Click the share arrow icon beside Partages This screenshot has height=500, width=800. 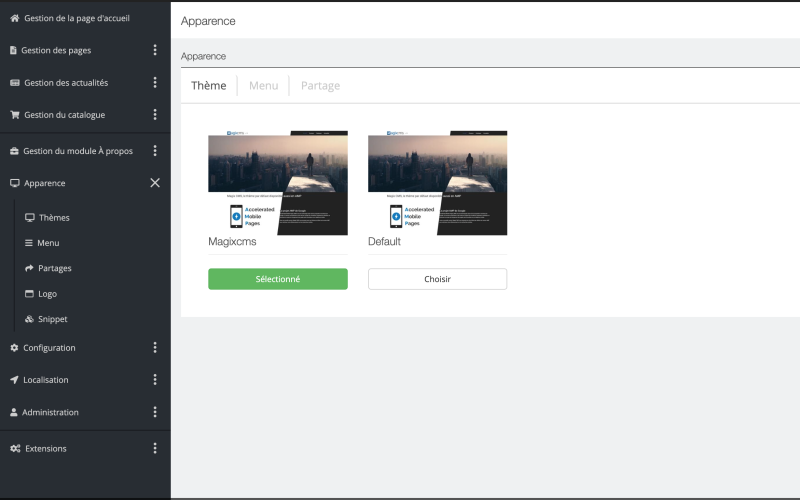tap(29, 268)
